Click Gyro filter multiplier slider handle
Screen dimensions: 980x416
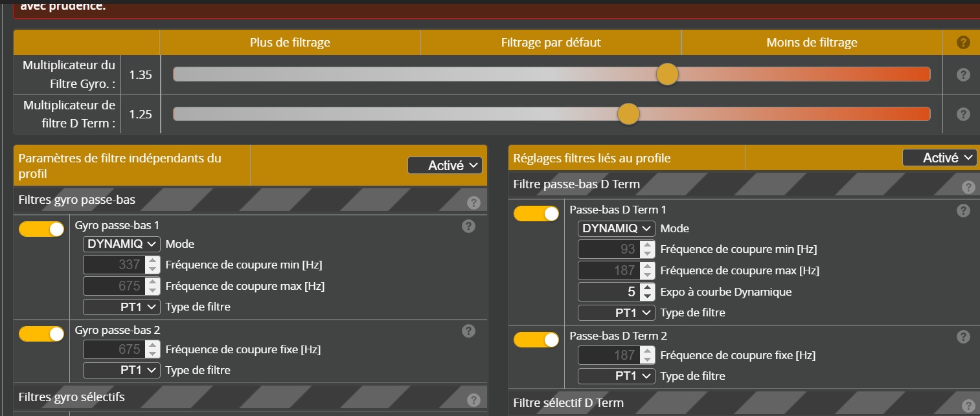(x=667, y=74)
